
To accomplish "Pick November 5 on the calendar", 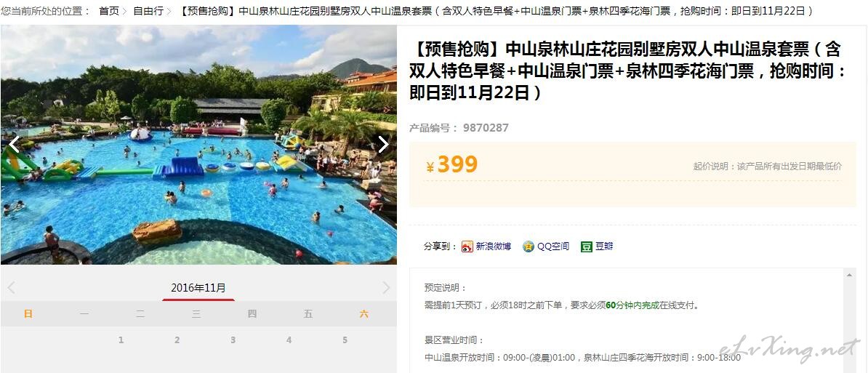I will (x=345, y=340).
